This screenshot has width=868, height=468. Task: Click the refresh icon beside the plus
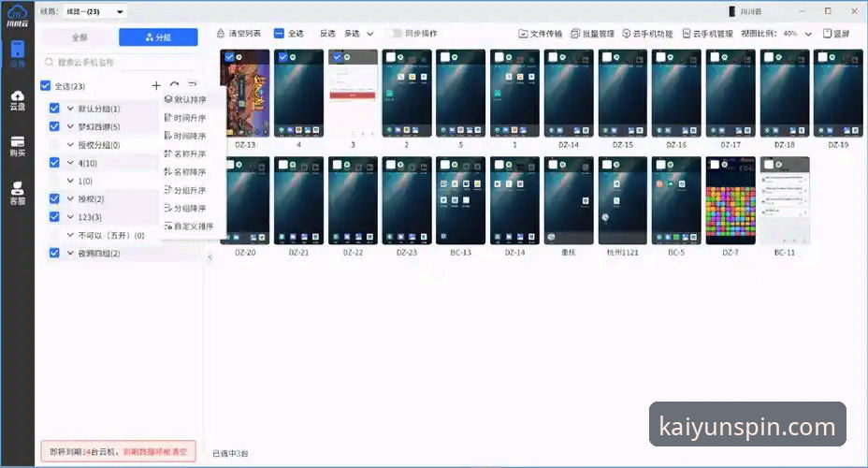point(174,85)
